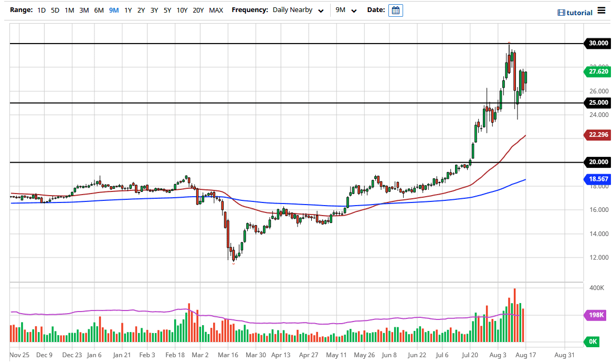Image resolution: width=612 pixels, height=364 pixels.
Task: Click the Aug 17 date axis label
Action: tap(526, 355)
